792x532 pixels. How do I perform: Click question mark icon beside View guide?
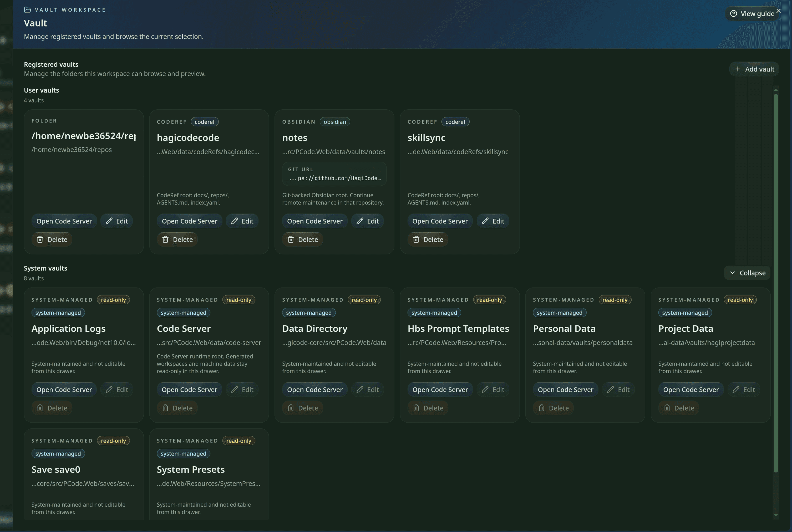[733, 14]
